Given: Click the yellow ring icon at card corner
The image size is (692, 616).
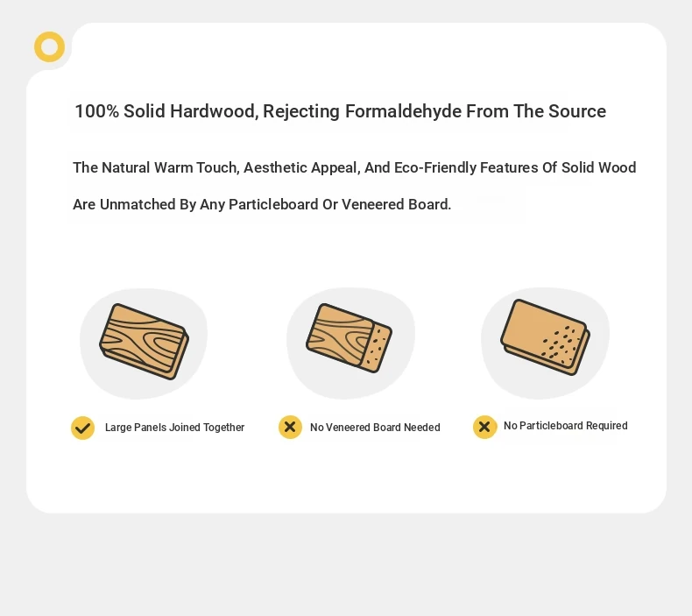Looking at the screenshot, I should click(x=49, y=46).
